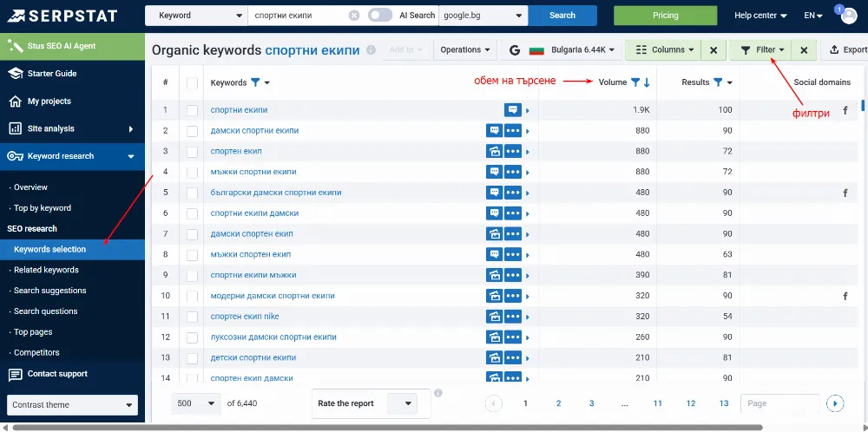The width and height of the screenshot is (868, 432).
Task: Open SERP features chat icon for 'спортни екипи'
Action: click(513, 110)
